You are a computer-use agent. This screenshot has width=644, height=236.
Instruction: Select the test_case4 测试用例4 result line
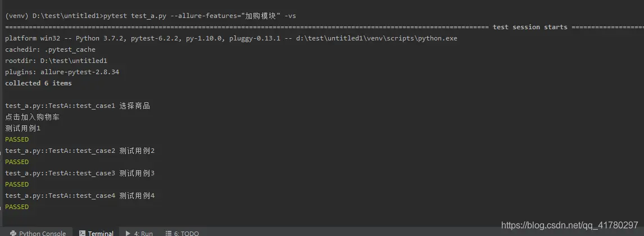80,196
